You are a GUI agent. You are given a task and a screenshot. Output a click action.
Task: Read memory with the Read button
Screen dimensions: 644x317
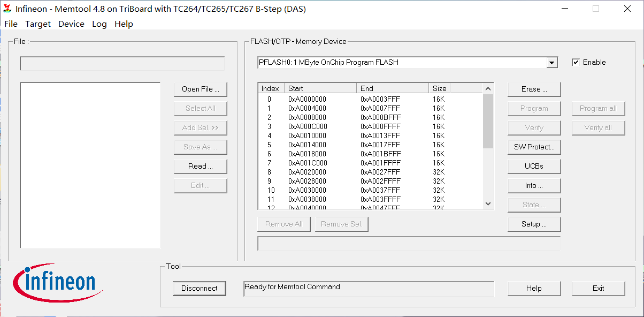tap(200, 166)
